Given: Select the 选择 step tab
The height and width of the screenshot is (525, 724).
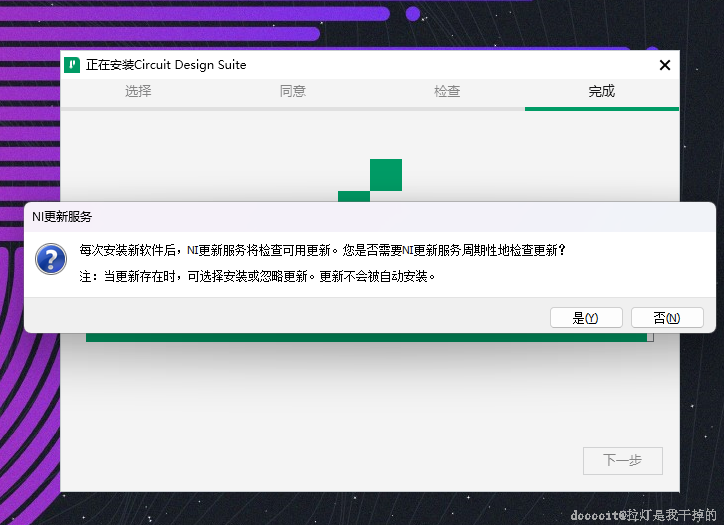Looking at the screenshot, I should pos(138,91).
